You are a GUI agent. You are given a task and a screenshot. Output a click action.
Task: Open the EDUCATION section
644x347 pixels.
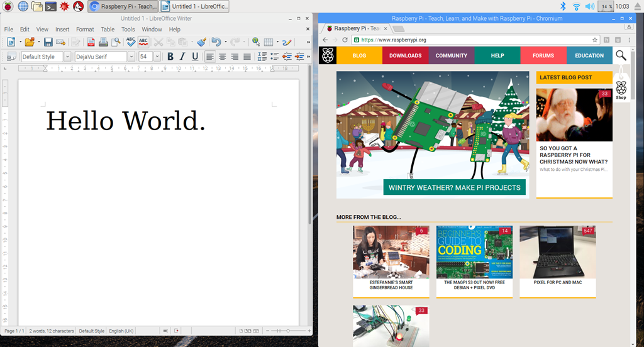tap(589, 55)
